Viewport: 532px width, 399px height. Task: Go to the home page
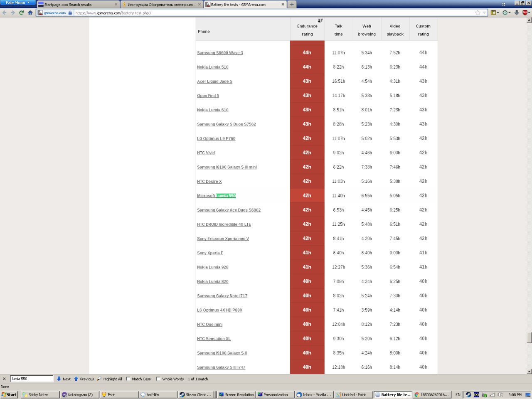[x=30, y=13]
